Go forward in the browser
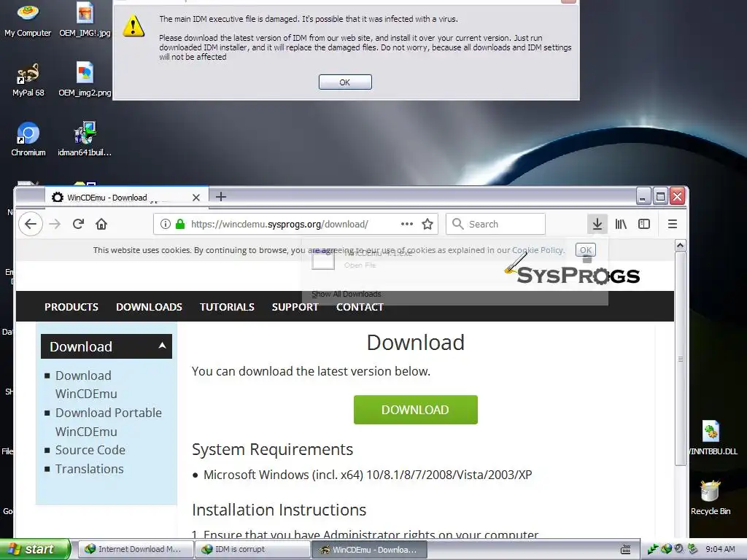This screenshot has height=560, width=747. (55, 224)
